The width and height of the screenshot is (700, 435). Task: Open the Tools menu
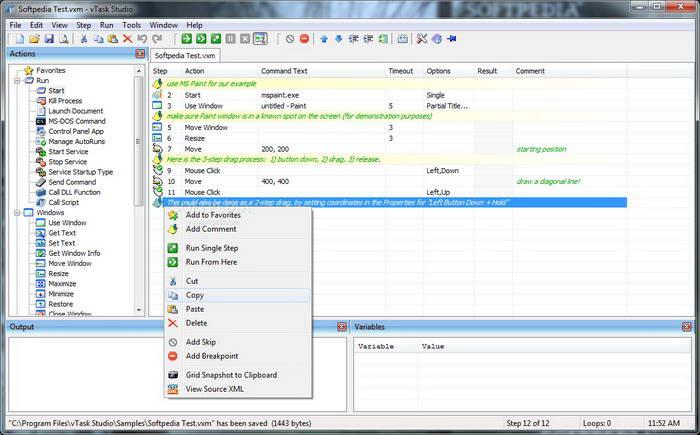[x=131, y=24]
